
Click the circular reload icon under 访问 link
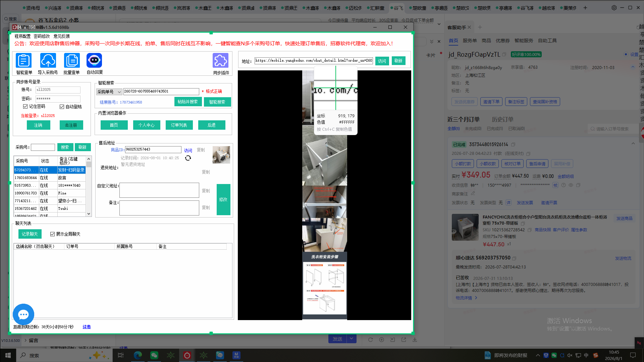(188, 158)
